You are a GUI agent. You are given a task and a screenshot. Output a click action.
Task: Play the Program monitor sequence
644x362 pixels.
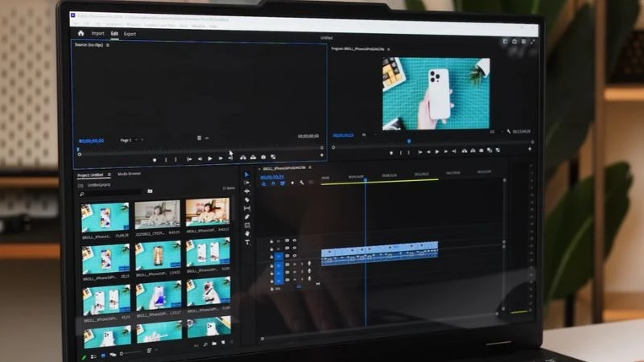coord(437,152)
